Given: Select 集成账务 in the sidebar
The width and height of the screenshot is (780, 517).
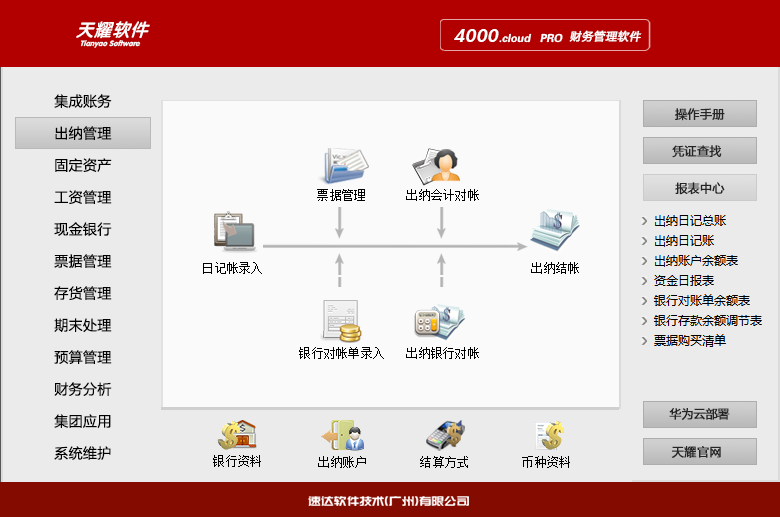Looking at the screenshot, I should (83, 102).
